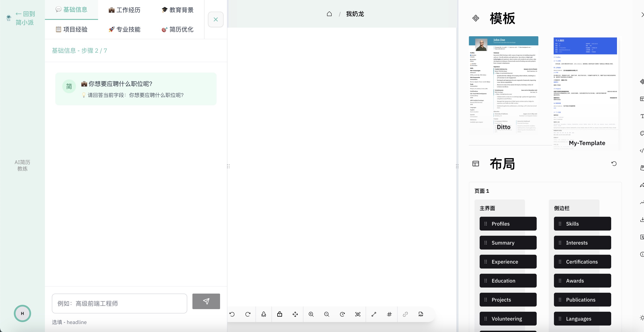The image size is (644, 332).
Task: Center the artboard with cube-frame icon
Action: click(358, 314)
